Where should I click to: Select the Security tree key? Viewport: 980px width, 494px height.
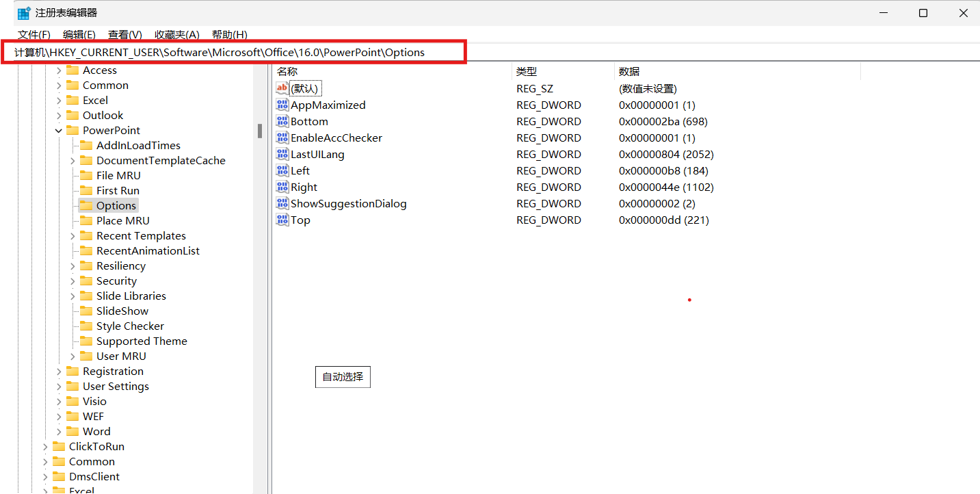point(116,281)
